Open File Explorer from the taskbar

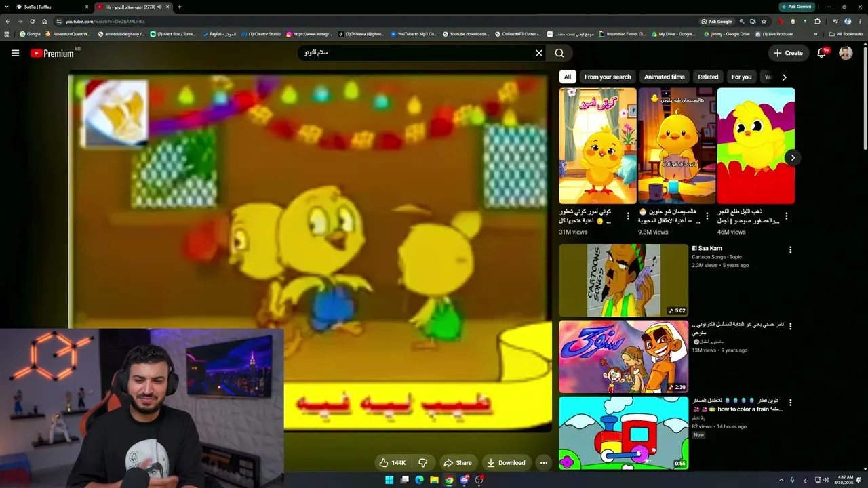click(x=434, y=480)
